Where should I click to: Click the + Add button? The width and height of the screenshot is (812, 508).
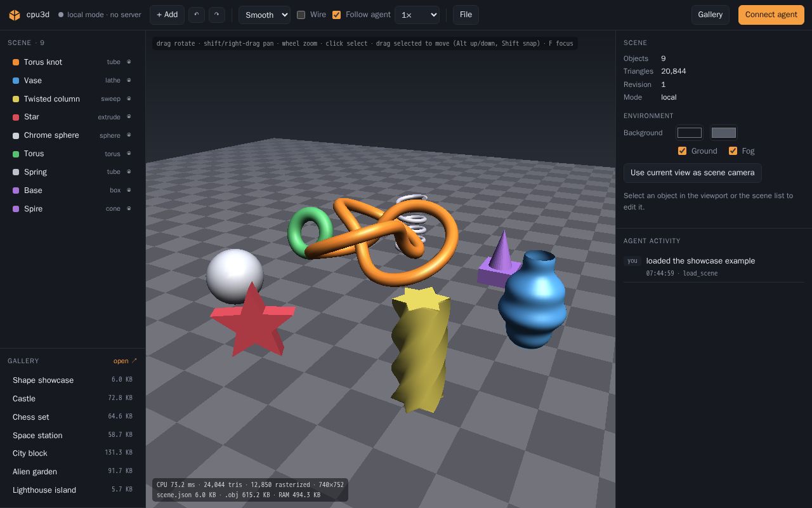167,15
